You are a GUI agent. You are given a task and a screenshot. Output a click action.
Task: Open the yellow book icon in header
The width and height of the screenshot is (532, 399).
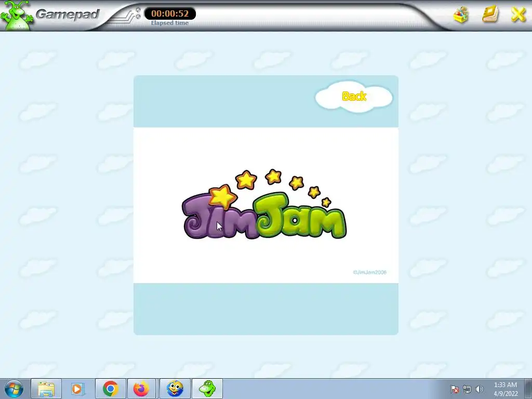click(490, 15)
